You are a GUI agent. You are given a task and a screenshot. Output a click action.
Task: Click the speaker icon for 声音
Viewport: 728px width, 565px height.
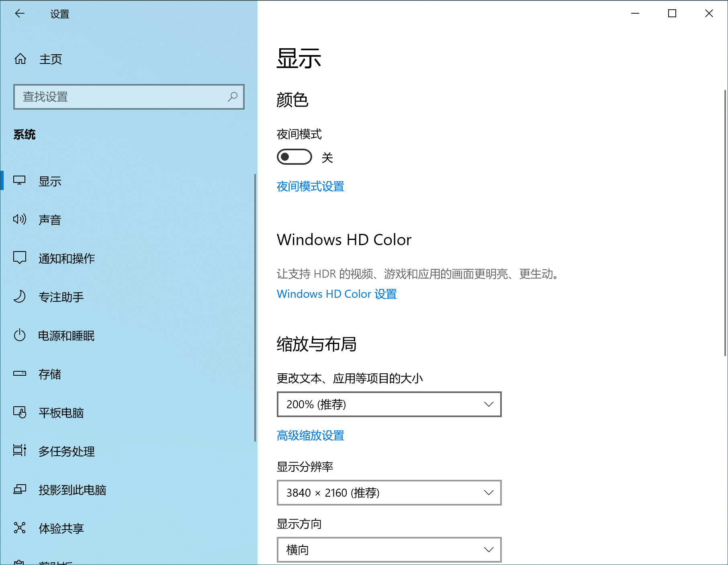pyautogui.click(x=20, y=219)
